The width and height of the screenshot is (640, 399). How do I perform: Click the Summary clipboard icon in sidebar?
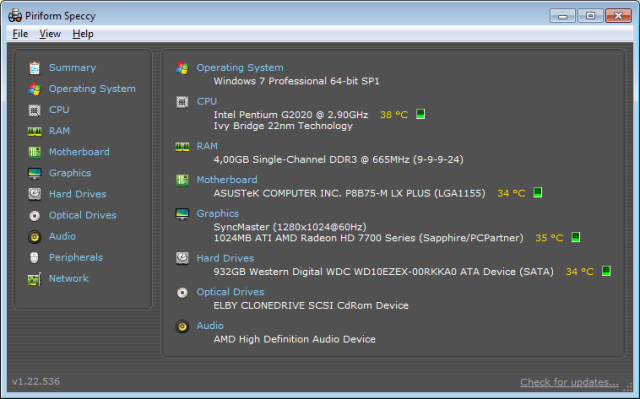[35, 68]
